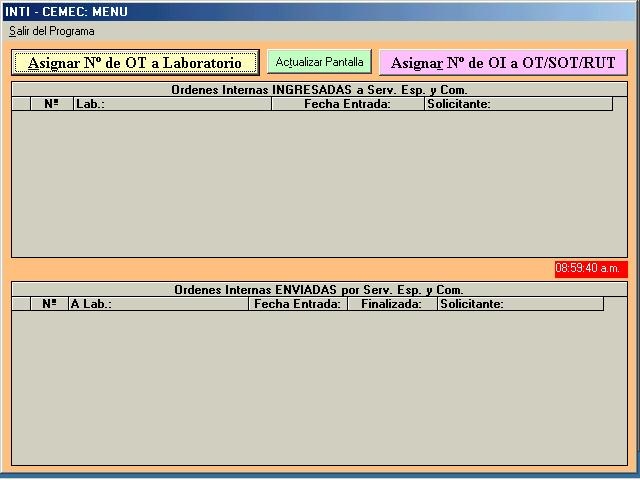Open the Salir del Programa menu

point(52,31)
